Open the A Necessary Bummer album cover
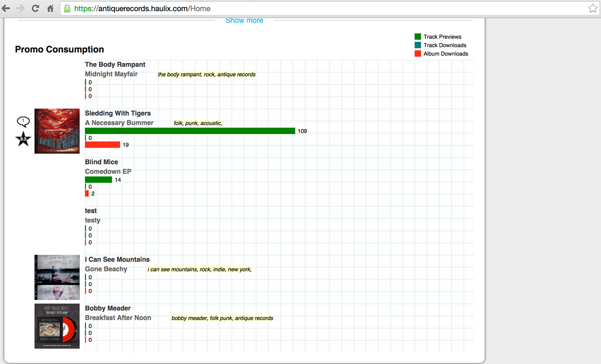Screen dimensions: 601x364 click(57, 131)
